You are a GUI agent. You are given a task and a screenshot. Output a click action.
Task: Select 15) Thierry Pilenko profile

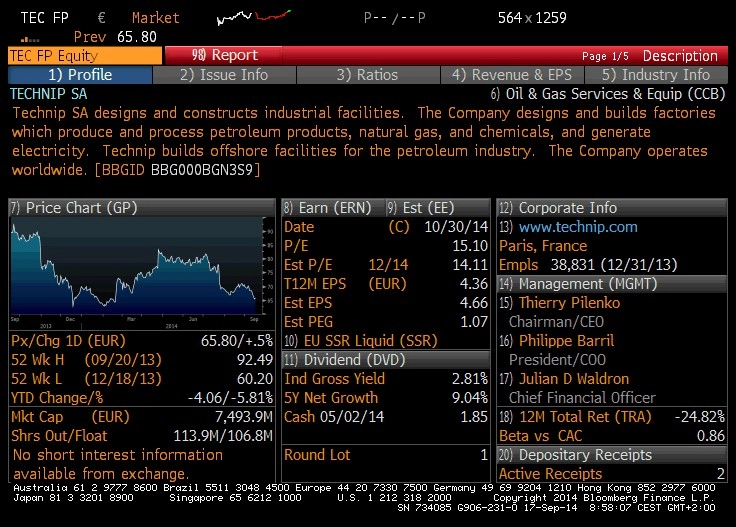559,303
